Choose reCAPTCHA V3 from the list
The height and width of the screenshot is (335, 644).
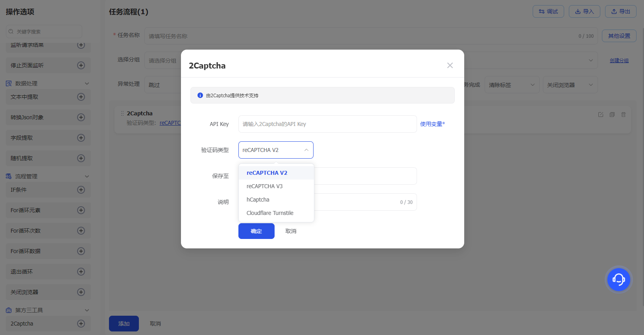[x=276, y=186]
